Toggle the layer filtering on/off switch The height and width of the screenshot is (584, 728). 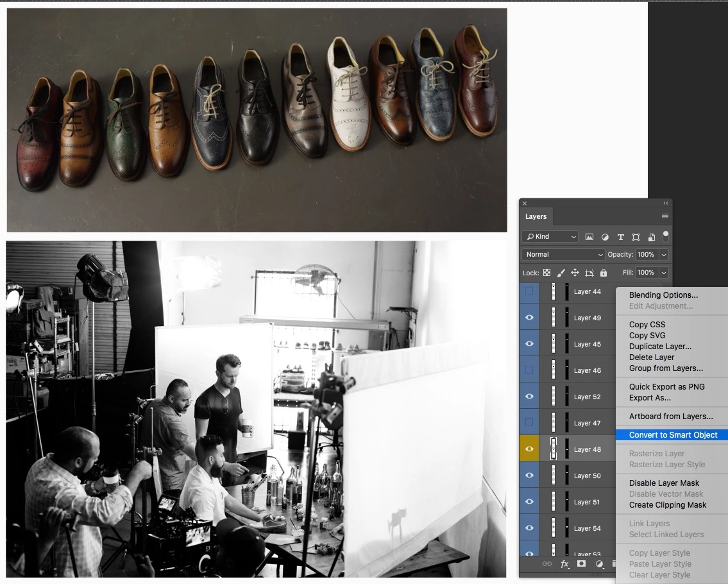(665, 236)
